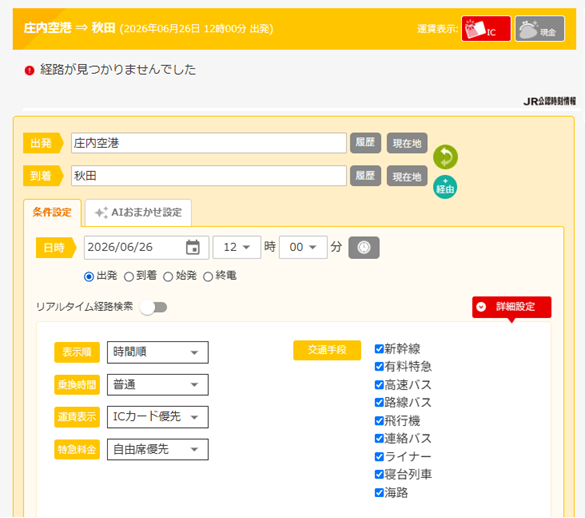Click the 特急料金 label
The height and width of the screenshot is (518, 585).
[x=77, y=449]
